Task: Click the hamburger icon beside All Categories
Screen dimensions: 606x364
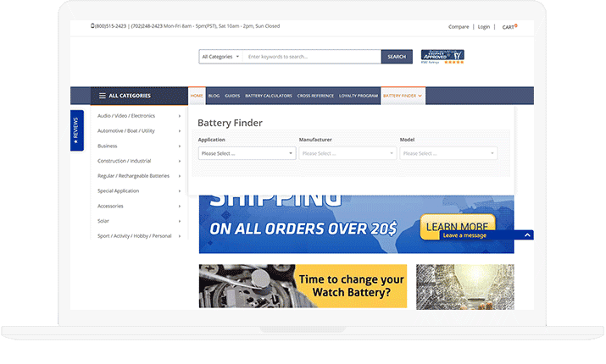Action: click(x=103, y=96)
